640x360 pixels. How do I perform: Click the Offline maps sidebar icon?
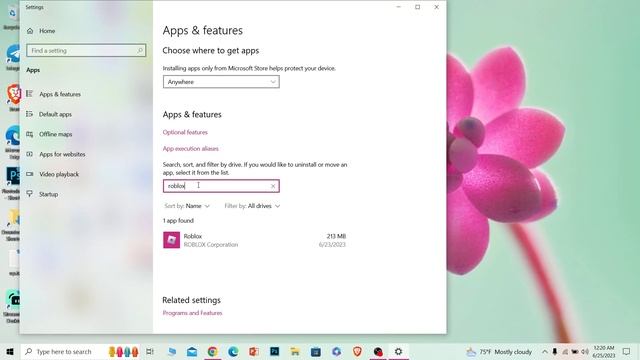coord(29,134)
